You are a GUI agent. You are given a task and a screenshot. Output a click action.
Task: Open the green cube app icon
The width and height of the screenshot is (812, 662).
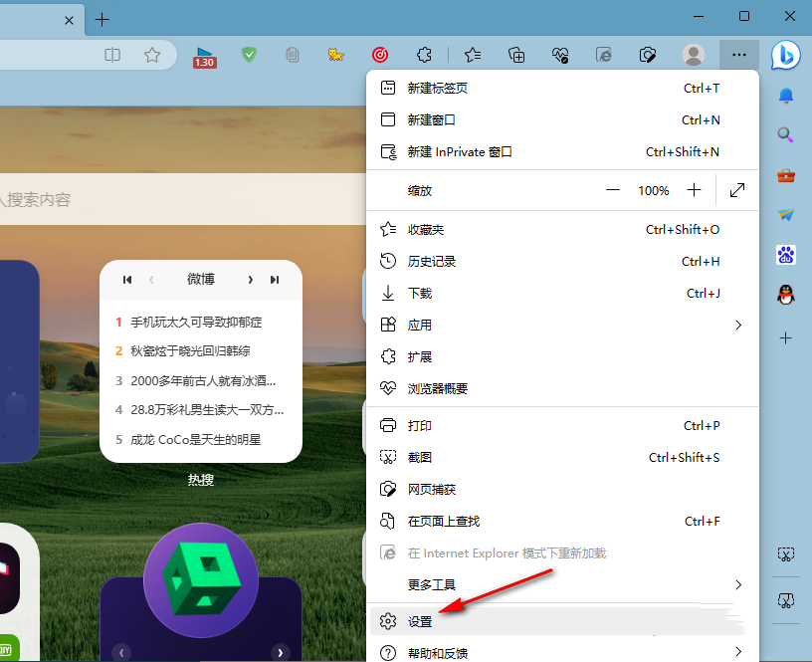pos(201,580)
